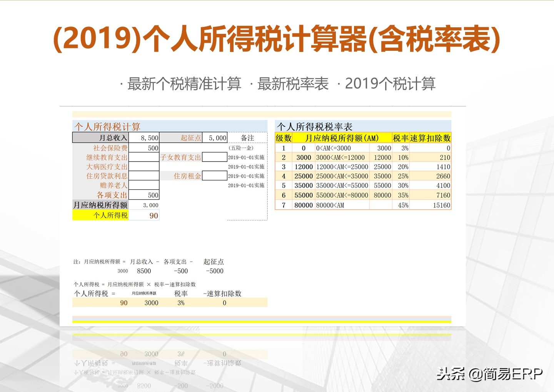Click the 个人所得税 result value 90 beside the yellow label

(x=144, y=216)
